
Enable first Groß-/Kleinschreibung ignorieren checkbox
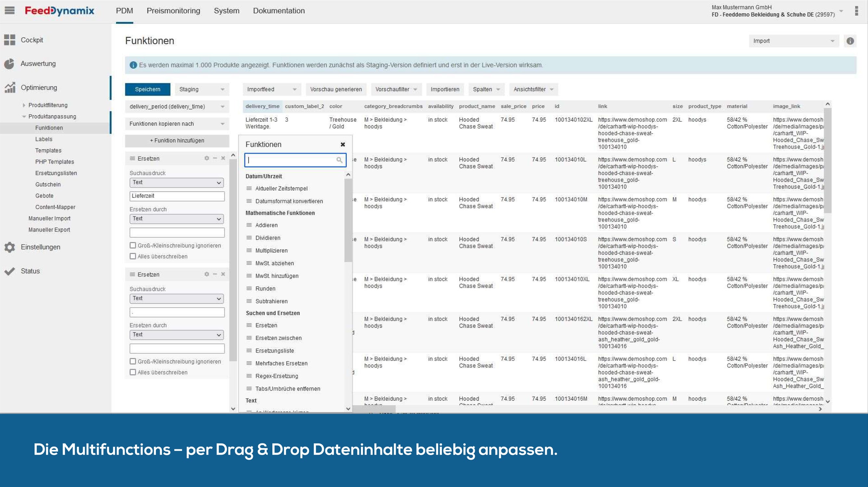(x=133, y=245)
